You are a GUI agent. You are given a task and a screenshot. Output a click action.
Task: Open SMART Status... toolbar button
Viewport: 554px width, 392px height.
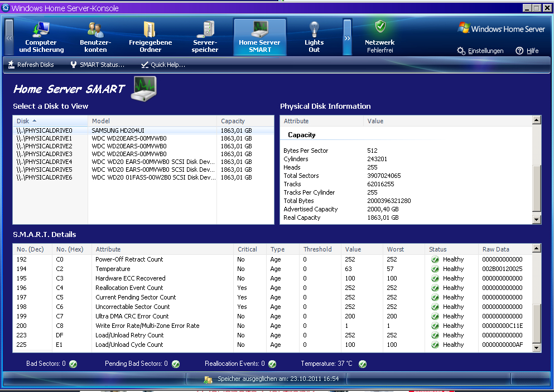(97, 65)
